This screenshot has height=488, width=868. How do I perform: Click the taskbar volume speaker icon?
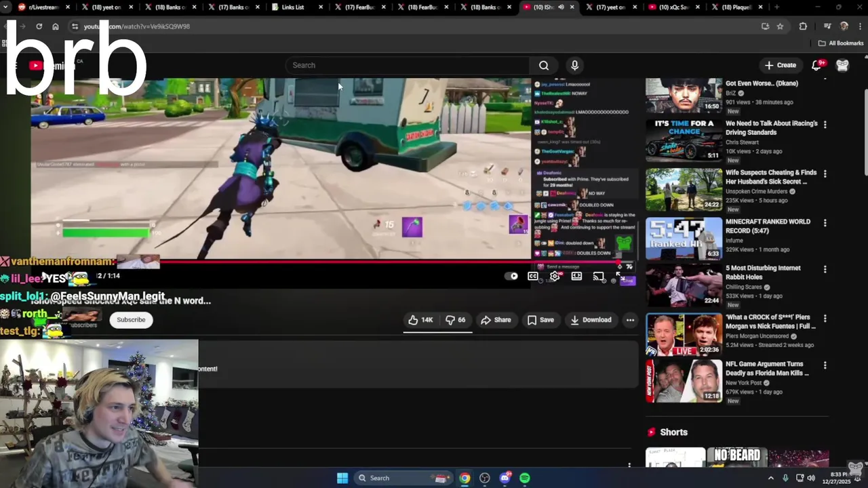click(811, 478)
